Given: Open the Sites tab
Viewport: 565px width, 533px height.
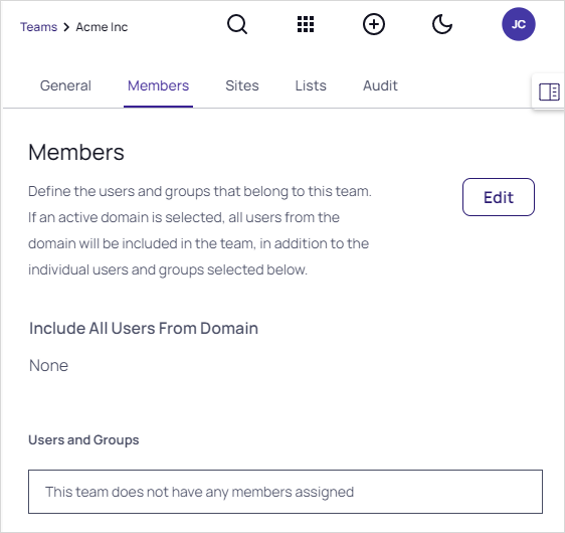Looking at the screenshot, I should (x=242, y=86).
